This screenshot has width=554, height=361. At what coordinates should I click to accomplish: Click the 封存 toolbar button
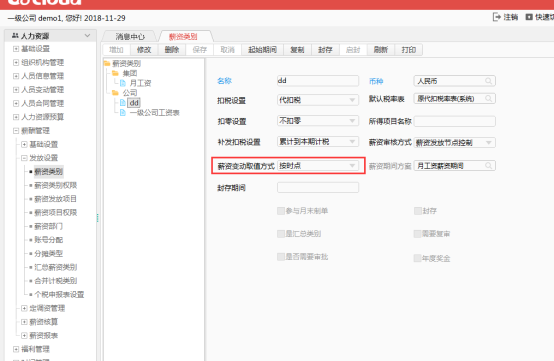[325, 50]
